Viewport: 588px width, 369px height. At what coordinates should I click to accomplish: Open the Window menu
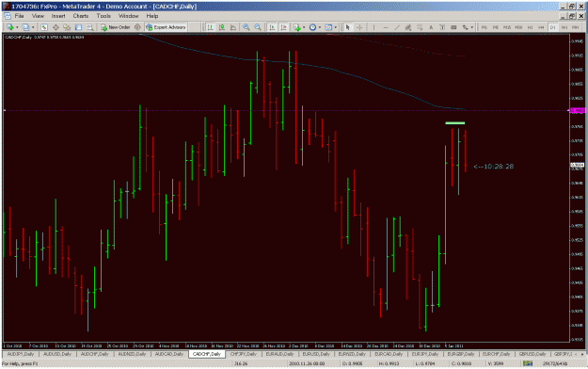coord(129,16)
